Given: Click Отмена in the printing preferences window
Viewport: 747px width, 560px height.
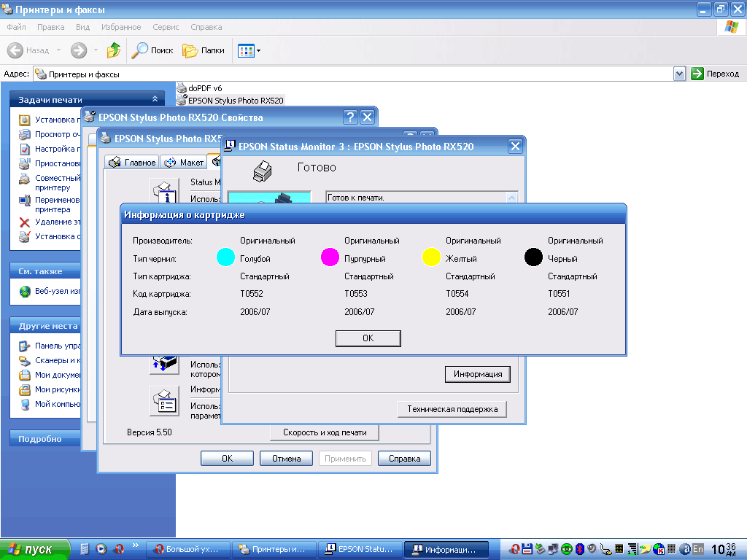Looking at the screenshot, I should click(286, 459).
